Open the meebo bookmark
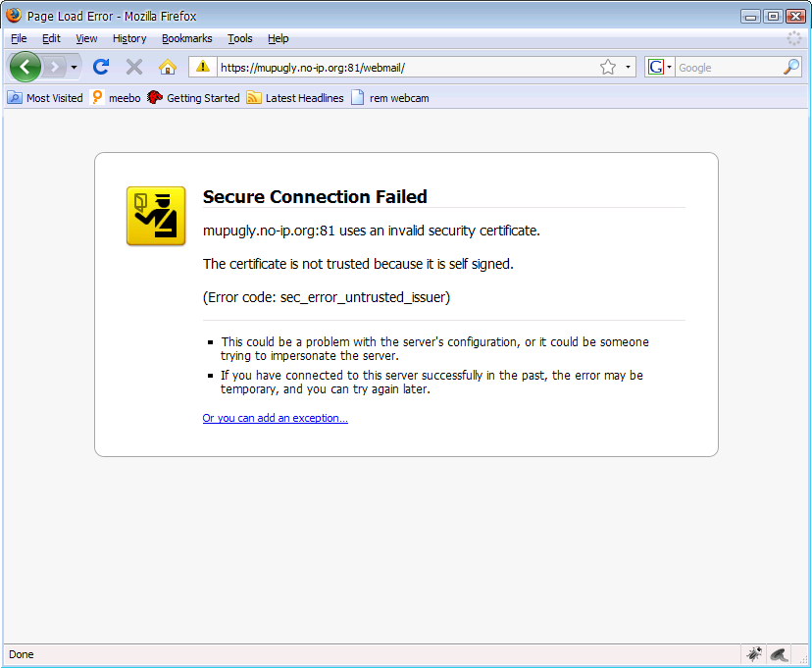The image size is (812, 668). [116, 98]
